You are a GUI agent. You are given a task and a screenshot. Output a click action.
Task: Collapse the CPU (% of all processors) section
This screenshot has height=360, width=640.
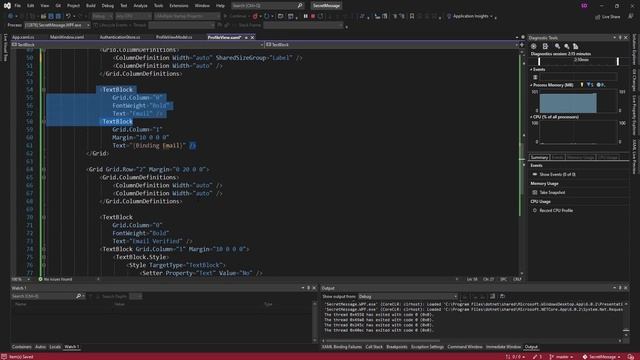pos(531,117)
